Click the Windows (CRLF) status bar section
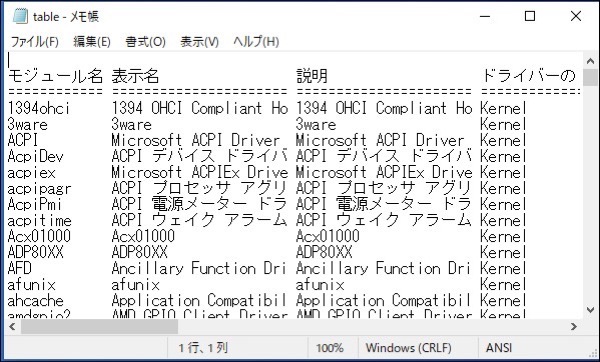The image size is (600, 362). [x=408, y=347]
